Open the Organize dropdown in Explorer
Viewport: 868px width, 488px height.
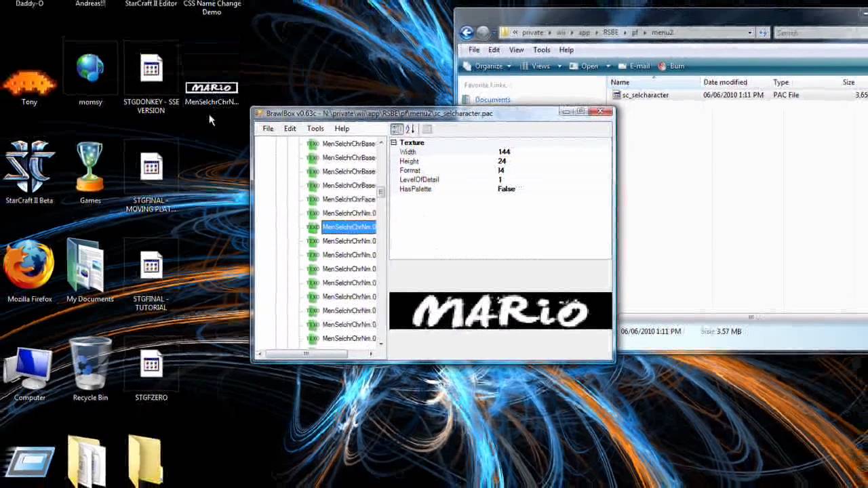click(488, 66)
